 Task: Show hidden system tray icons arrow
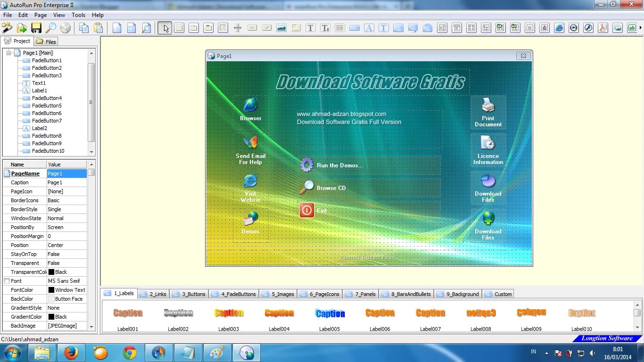(547, 353)
